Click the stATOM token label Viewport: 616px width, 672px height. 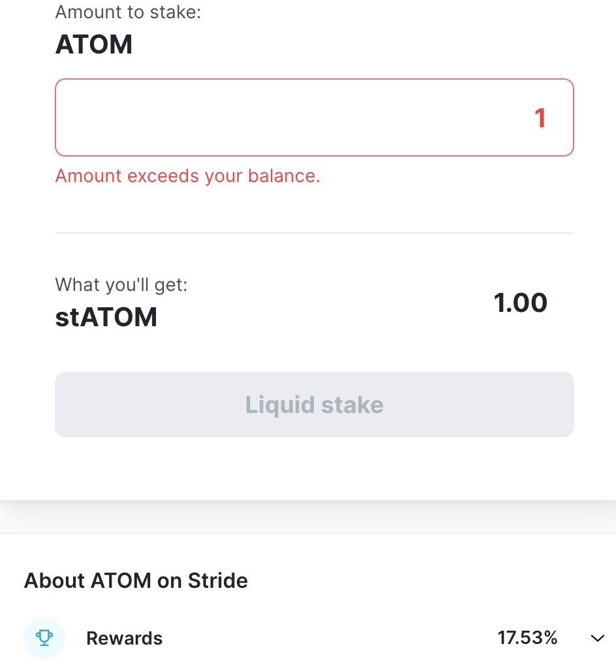click(106, 317)
